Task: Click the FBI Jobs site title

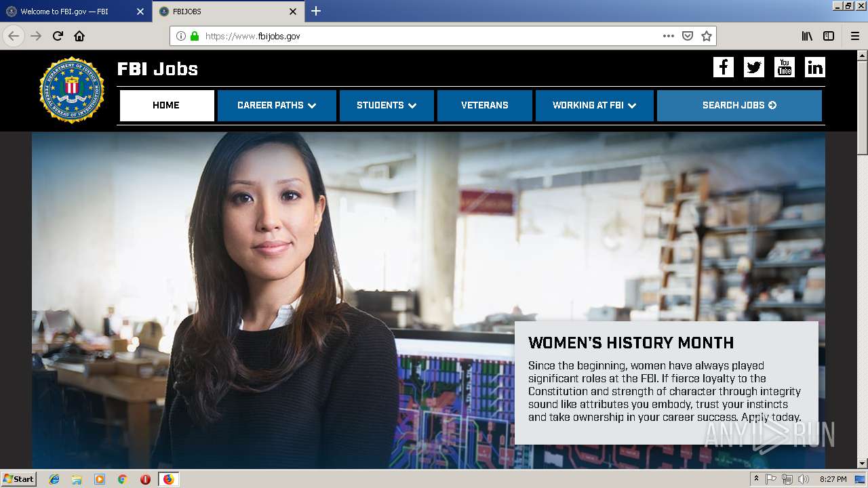Action: (x=157, y=69)
